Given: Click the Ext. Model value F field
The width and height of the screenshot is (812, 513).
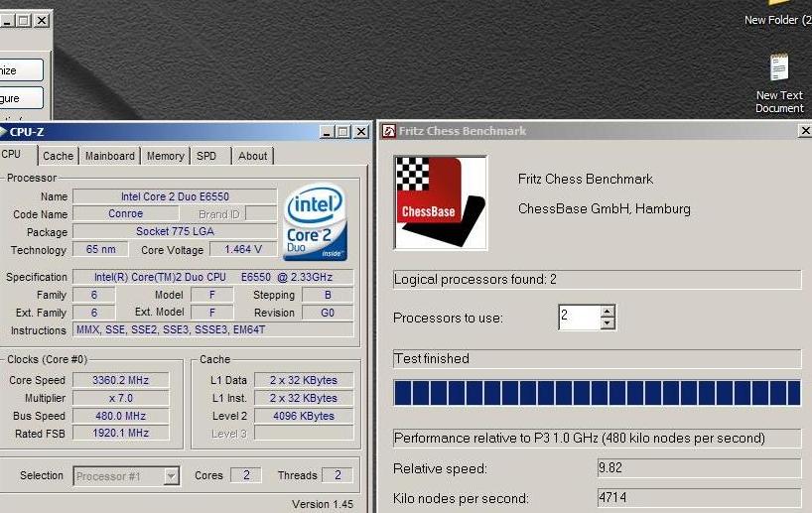Looking at the screenshot, I should tap(211, 313).
